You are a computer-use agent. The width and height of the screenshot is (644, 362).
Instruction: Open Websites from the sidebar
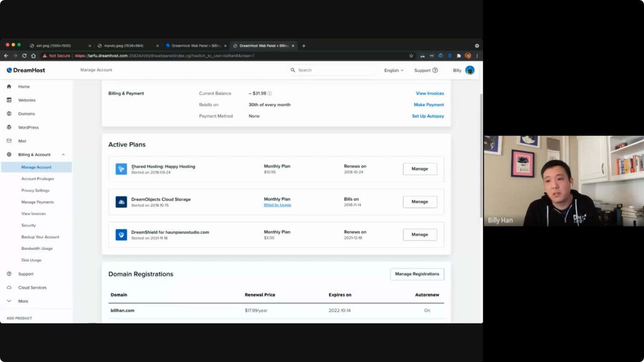coord(27,100)
